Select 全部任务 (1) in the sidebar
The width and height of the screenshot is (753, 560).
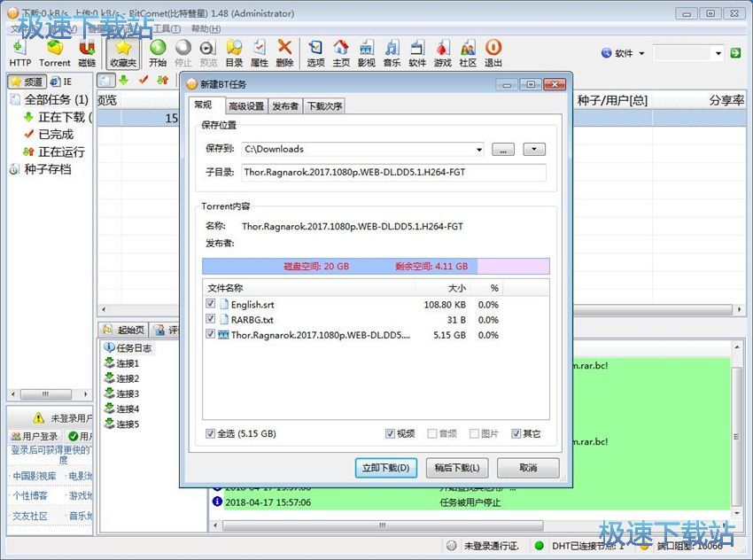(x=49, y=100)
